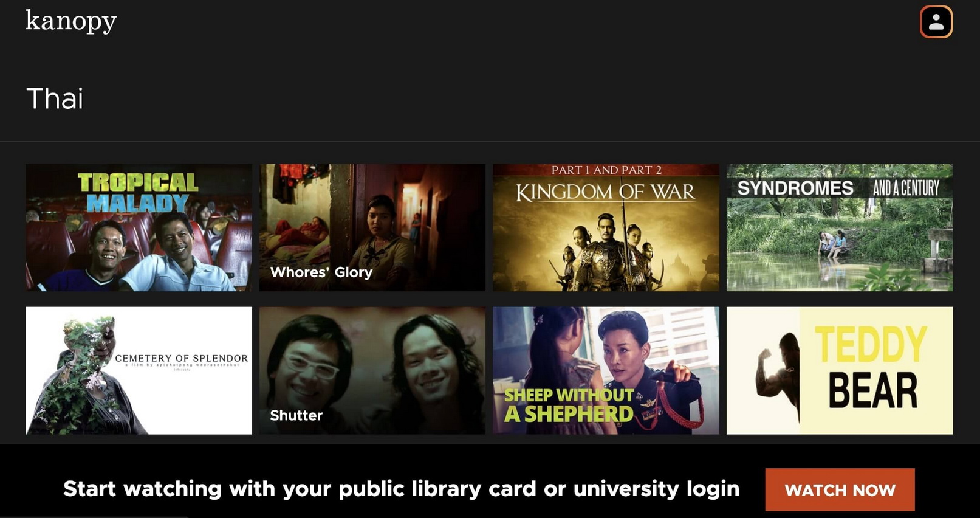Select the Kingdom of War poster
The height and width of the screenshot is (518, 980).
(x=606, y=227)
